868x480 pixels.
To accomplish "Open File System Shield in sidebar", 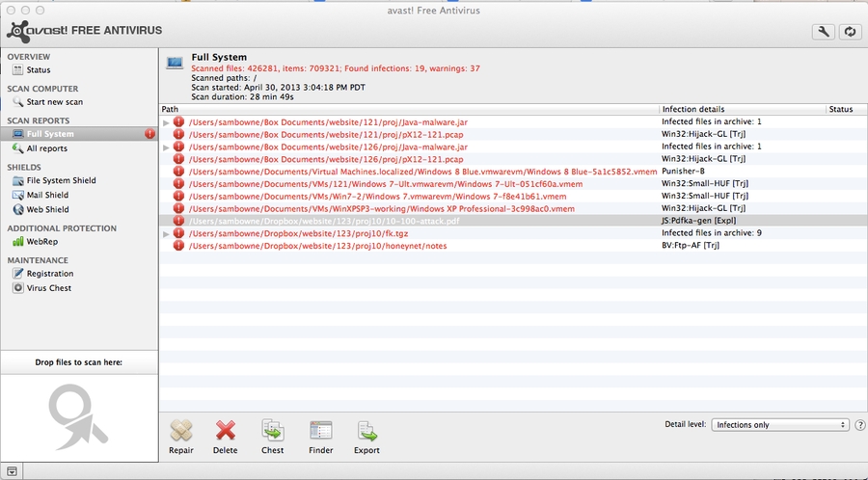I will [61, 180].
